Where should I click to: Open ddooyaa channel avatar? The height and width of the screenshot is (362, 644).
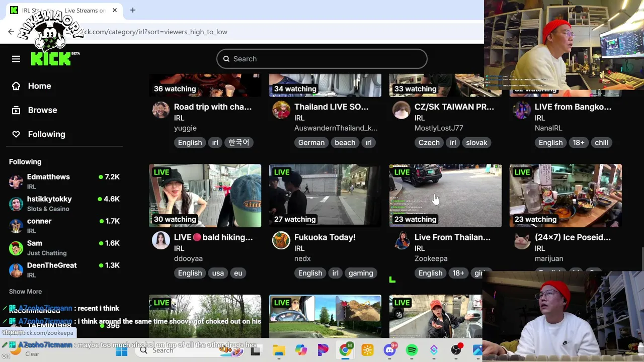[161, 240]
